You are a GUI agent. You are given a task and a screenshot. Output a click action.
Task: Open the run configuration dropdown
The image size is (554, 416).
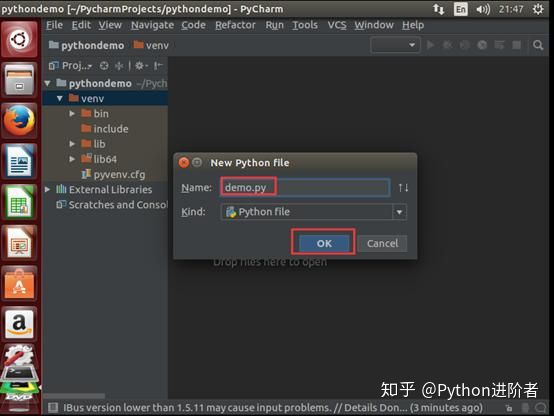[395, 45]
